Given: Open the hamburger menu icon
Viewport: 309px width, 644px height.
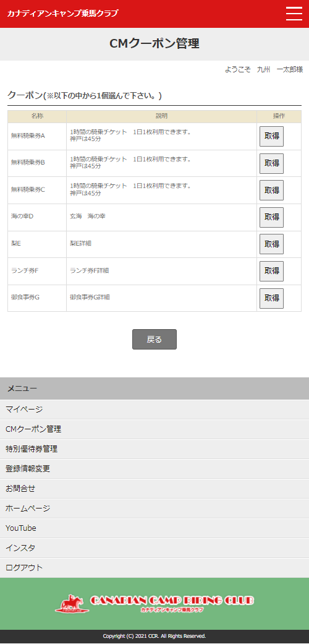Looking at the screenshot, I should (294, 14).
